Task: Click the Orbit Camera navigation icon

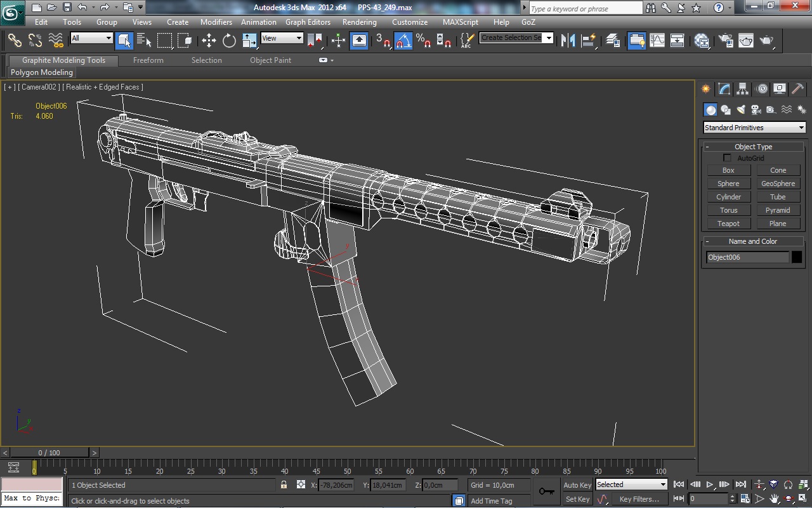Action: coord(789,499)
